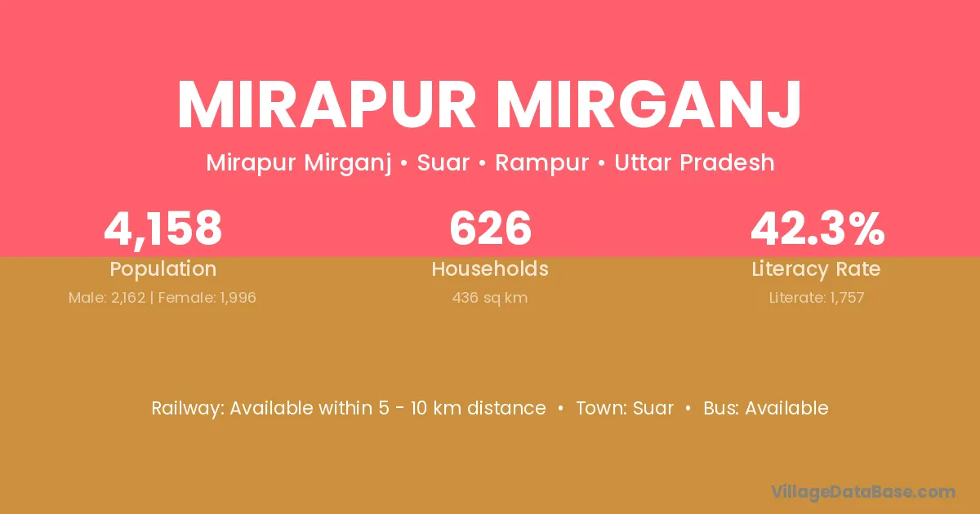The width and height of the screenshot is (980, 514).
Task: Select the Literate: 1,757 text
Action: pos(817,298)
